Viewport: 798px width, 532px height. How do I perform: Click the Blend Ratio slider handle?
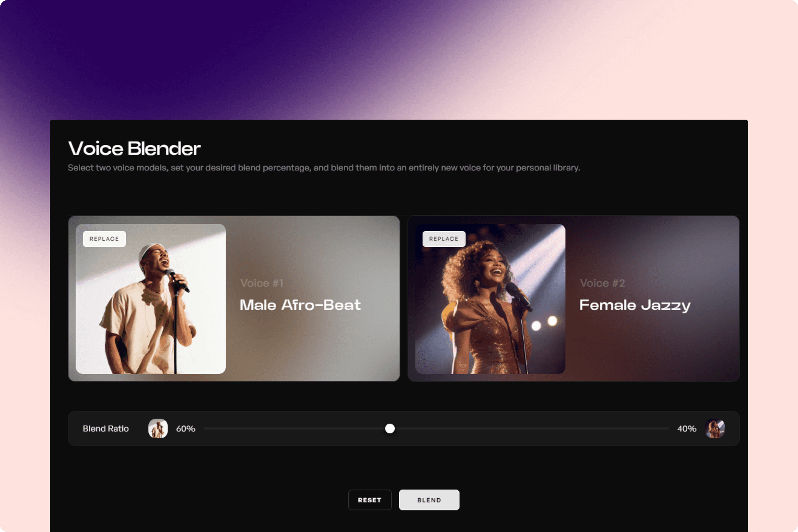tap(389, 429)
